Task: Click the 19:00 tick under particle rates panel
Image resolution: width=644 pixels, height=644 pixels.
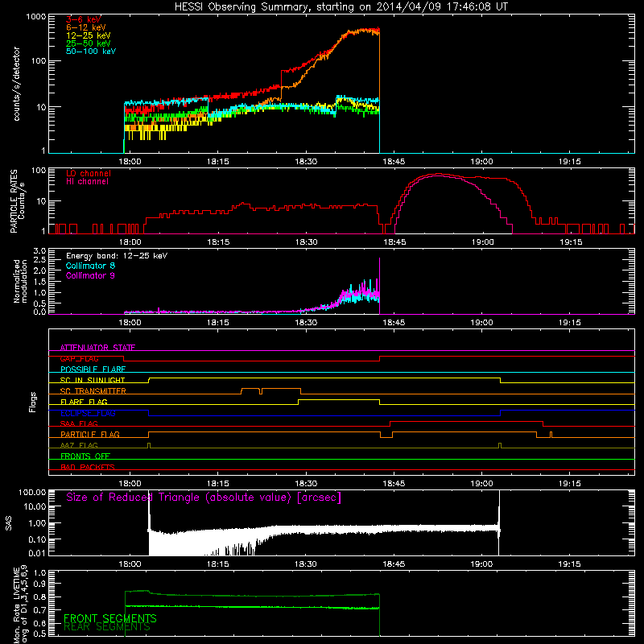Action: pos(482,242)
